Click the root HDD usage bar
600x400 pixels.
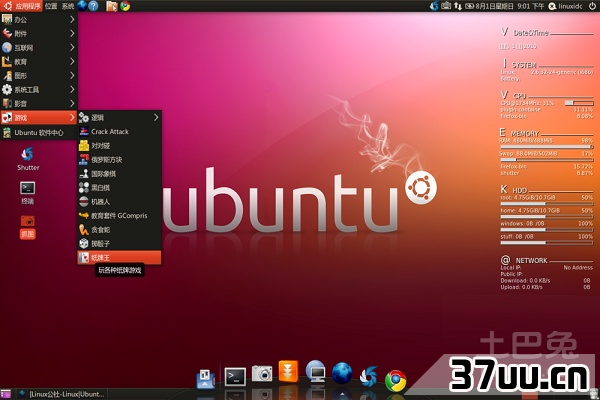tap(546, 204)
